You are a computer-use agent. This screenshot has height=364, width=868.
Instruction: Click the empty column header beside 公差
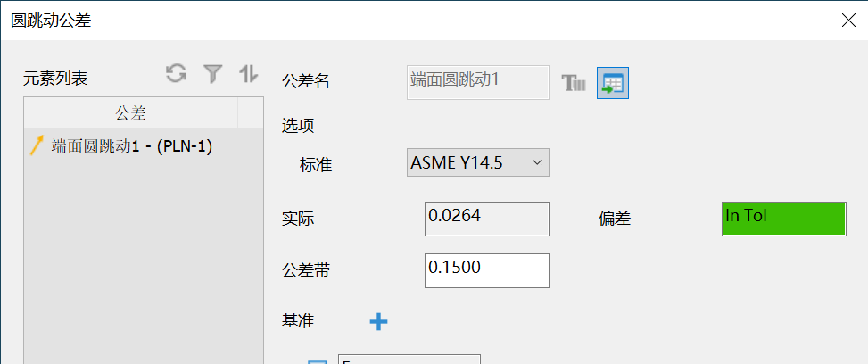pyautogui.click(x=250, y=113)
